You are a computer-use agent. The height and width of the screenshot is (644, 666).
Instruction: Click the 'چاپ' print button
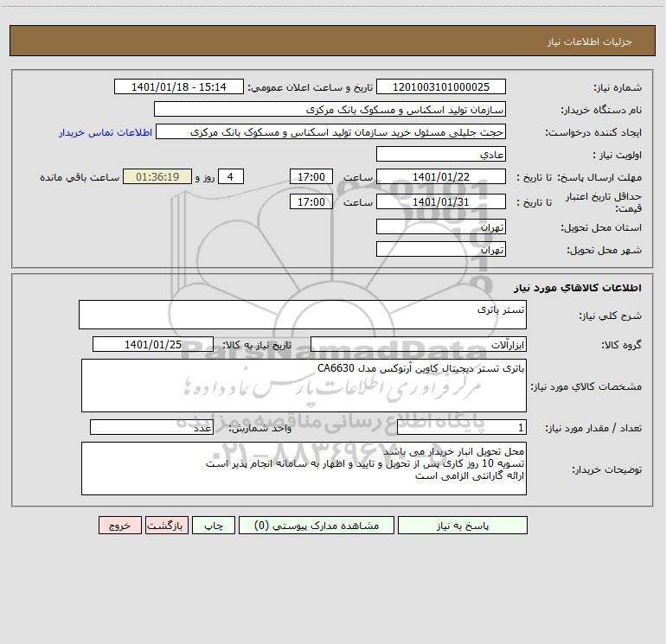(x=214, y=526)
